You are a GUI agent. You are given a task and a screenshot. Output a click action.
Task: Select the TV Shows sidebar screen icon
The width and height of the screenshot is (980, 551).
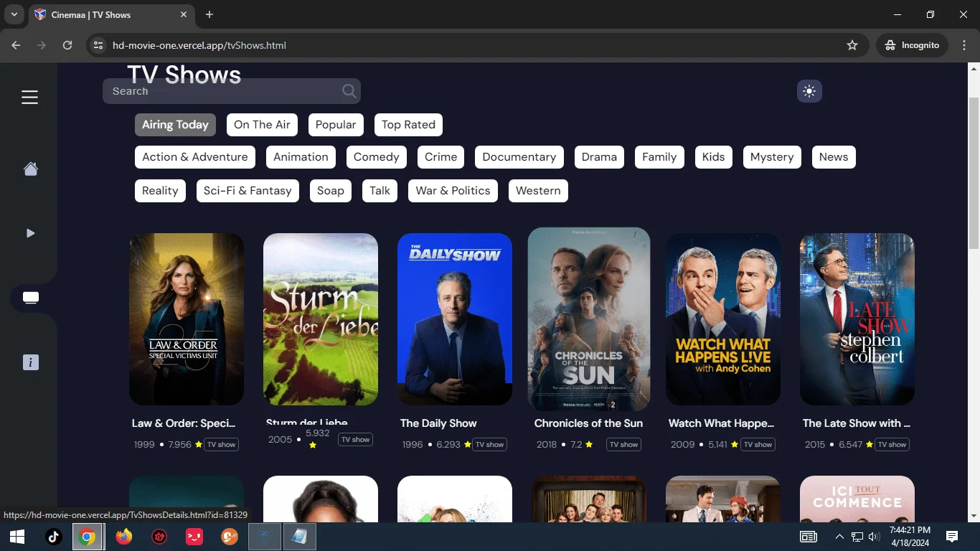[x=30, y=298]
